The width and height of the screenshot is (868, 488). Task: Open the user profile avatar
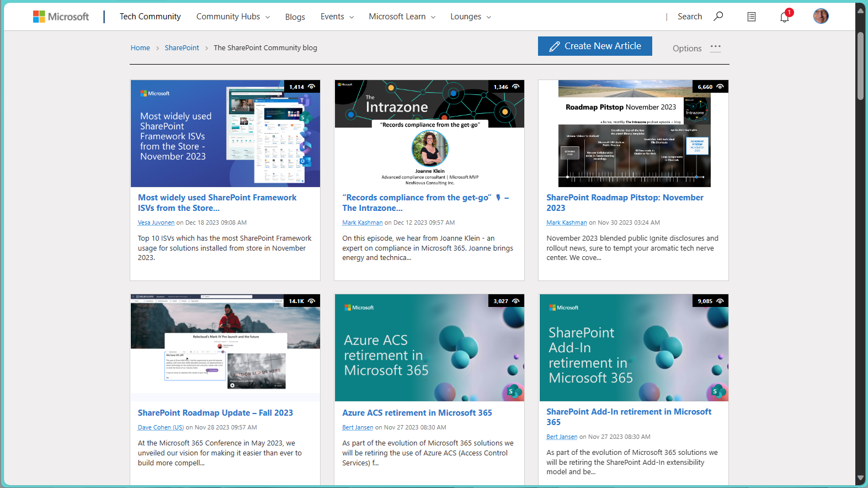[x=821, y=16]
